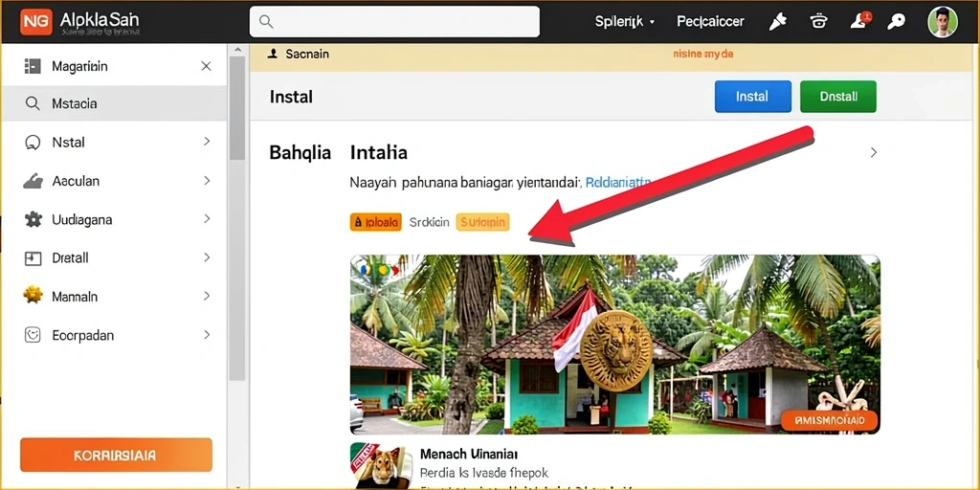The height and width of the screenshot is (490, 980).
Task: Click the Srckicin tag label
Action: (430, 222)
